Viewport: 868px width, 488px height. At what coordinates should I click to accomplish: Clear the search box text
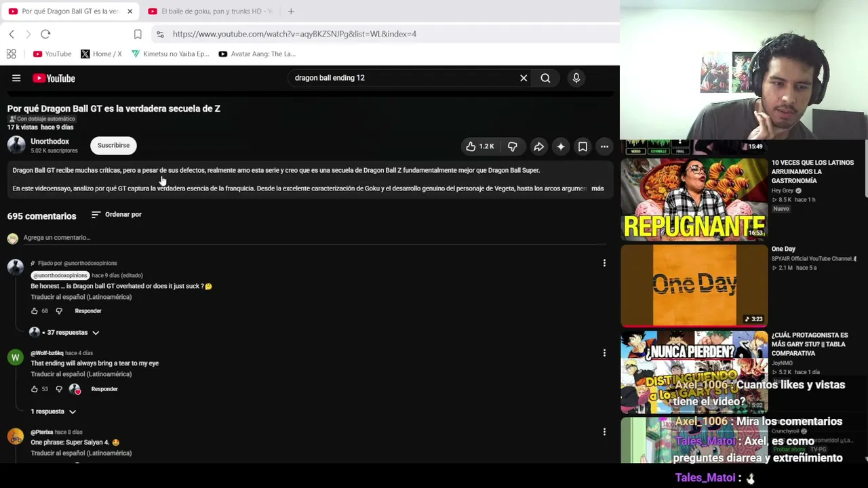524,78
